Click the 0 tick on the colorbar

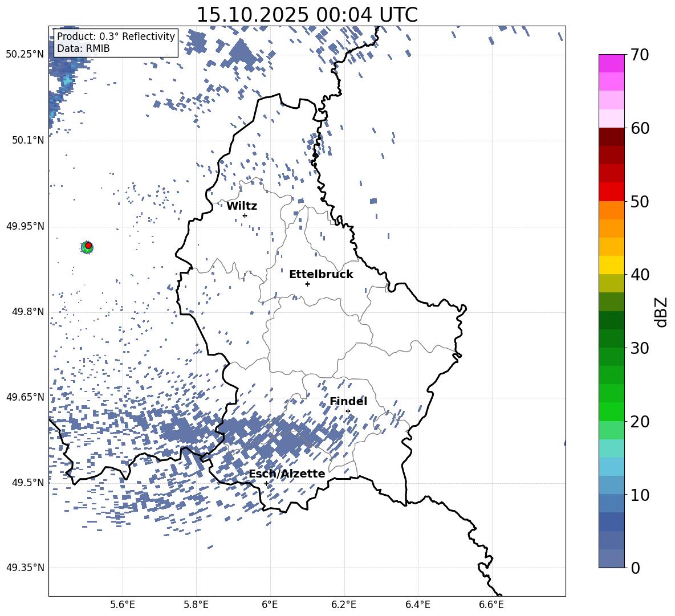point(636,568)
